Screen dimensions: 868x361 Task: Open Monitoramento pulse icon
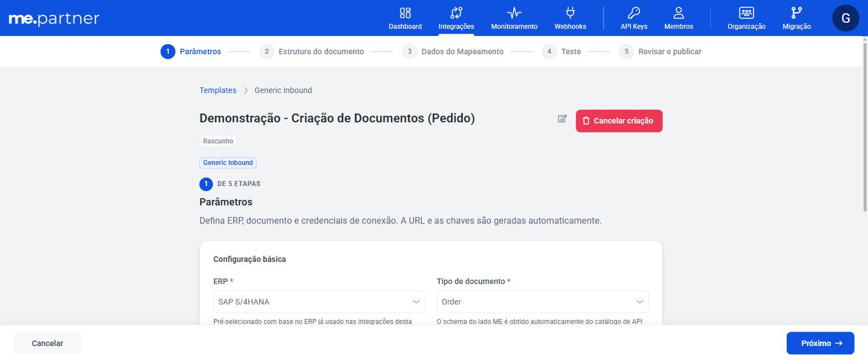(x=514, y=13)
